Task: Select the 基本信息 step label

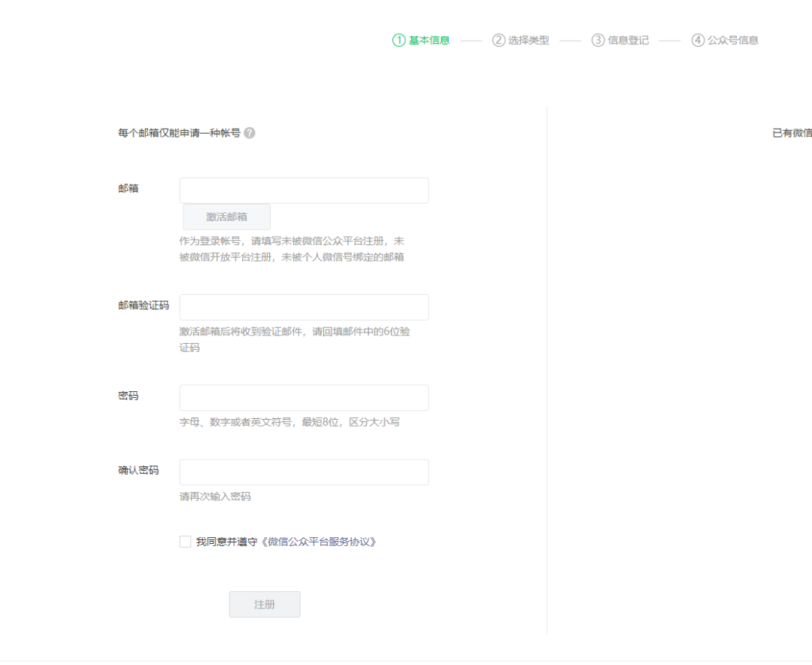Action: tap(429, 41)
